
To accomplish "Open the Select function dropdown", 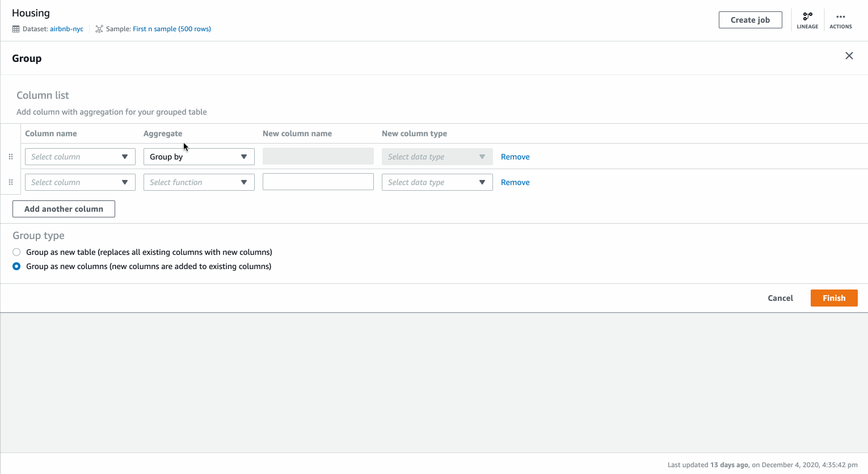I will [199, 182].
